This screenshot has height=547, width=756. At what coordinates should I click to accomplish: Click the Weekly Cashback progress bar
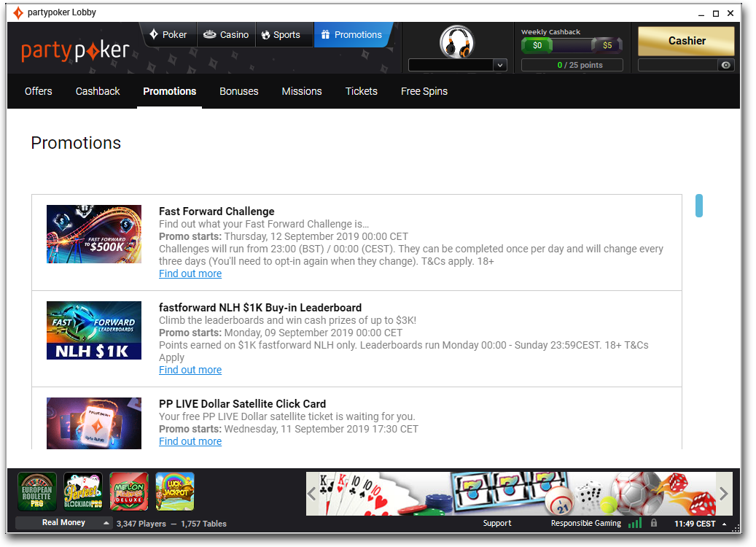click(572, 45)
